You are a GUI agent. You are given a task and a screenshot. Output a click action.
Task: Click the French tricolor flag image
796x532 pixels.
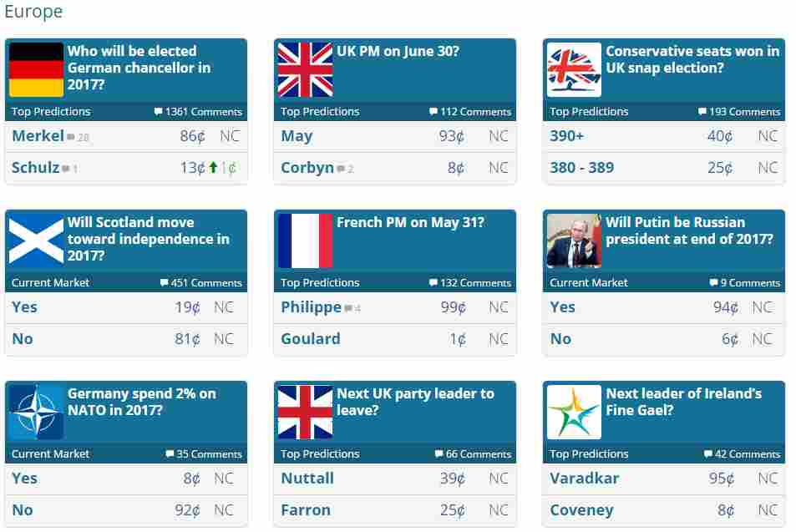coord(305,241)
